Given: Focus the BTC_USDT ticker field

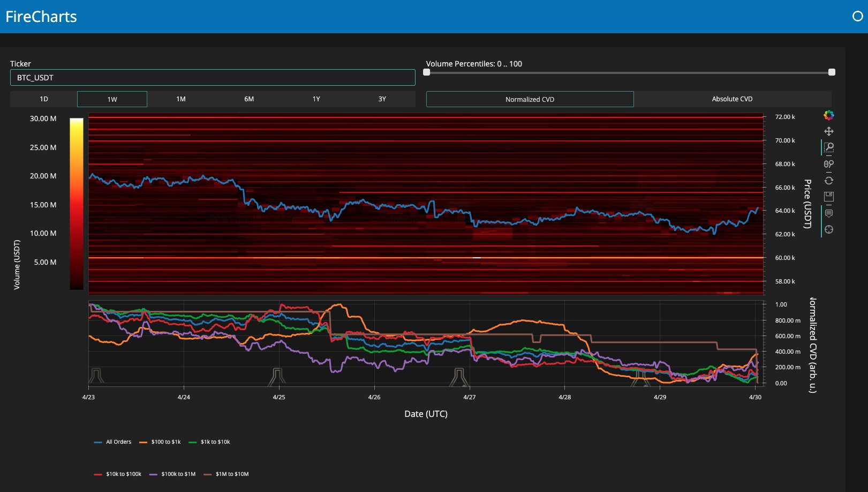Looking at the screenshot, I should [x=213, y=78].
